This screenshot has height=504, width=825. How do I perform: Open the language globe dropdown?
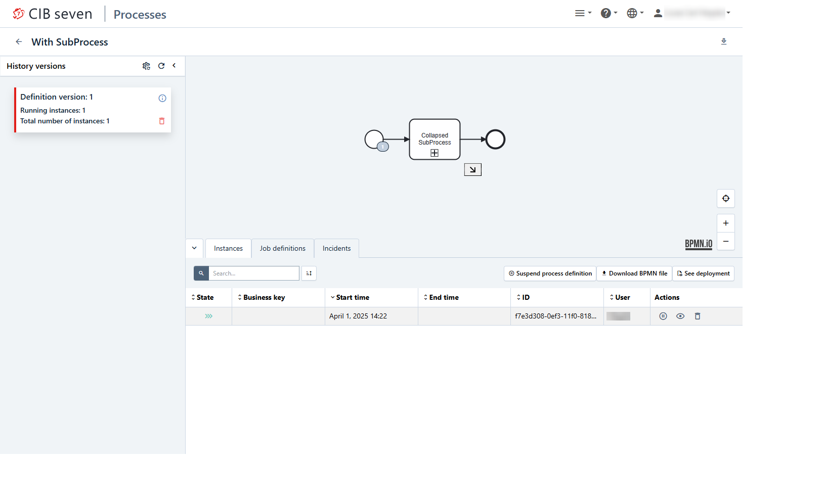tap(634, 13)
